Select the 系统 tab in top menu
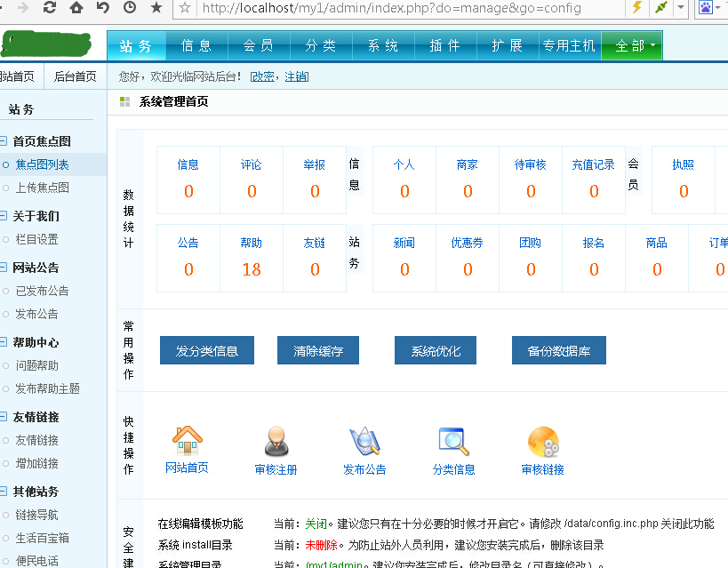The height and width of the screenshot is (568, 728). tap(383, 46)
